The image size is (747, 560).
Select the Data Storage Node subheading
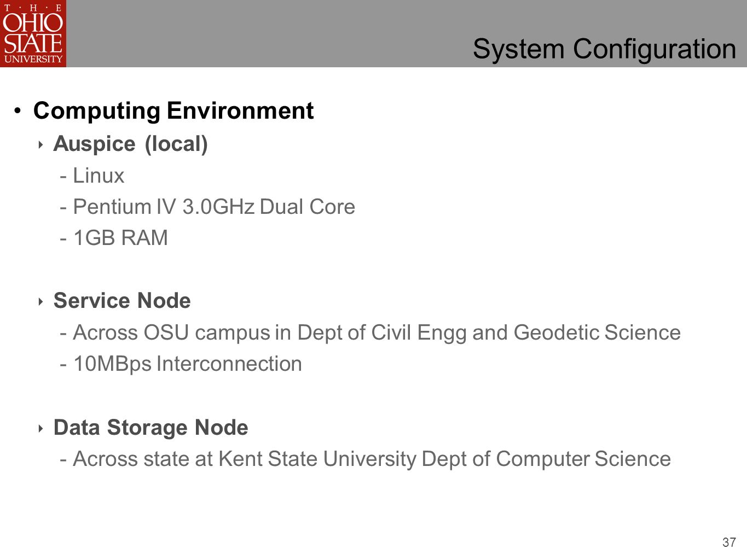(151, 428)
